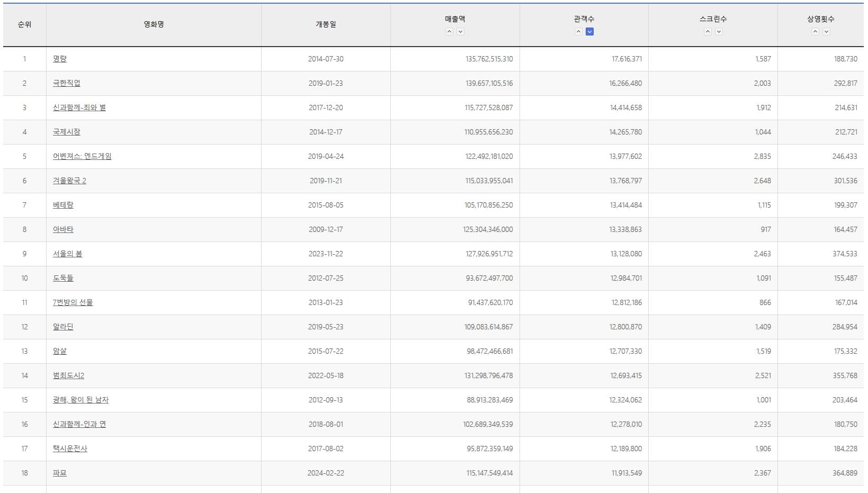Viewport: 868px width, 493px height.
Task: Select sales value 122,492,181,020
Action: pos(489,156)
